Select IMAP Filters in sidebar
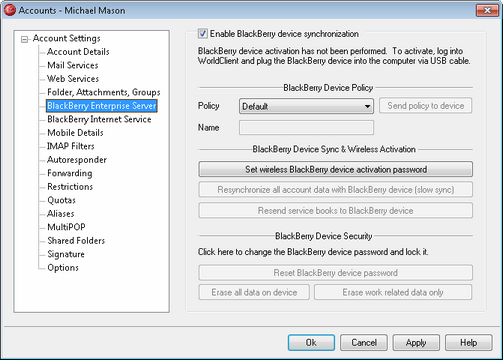 click(x=71, y=146)
